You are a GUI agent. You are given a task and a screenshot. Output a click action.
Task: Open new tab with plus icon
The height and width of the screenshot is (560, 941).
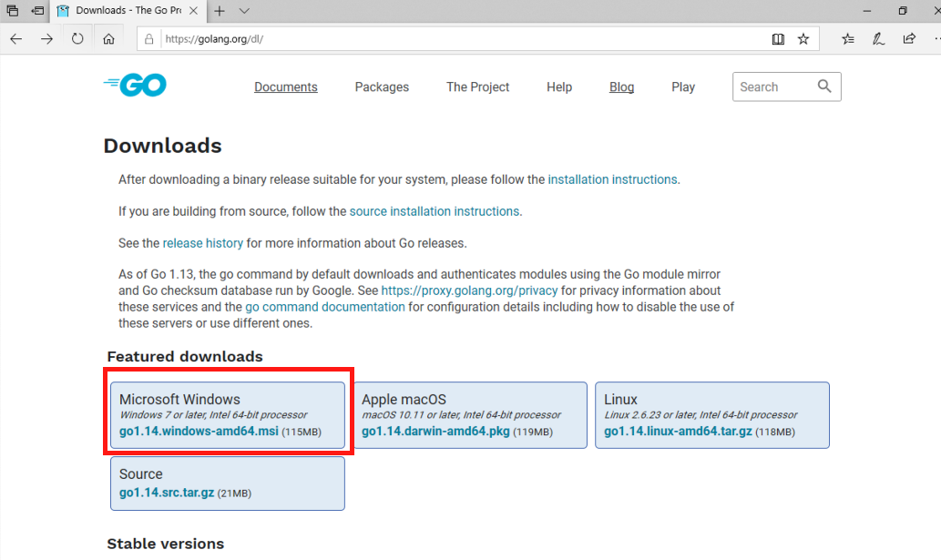pos(220,11)
